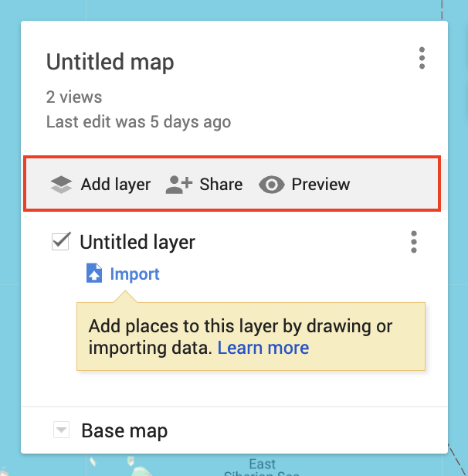468x476 pixels.
Task: Open the Untitled layer three-dot options menu
Action: coord(414,242)
